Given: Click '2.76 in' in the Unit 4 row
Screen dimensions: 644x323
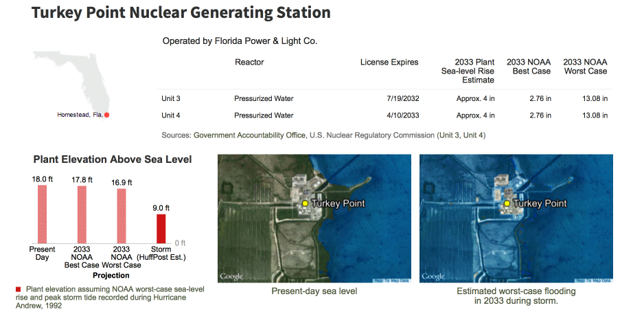Looking at the screenshot, I should coord(540,115).
